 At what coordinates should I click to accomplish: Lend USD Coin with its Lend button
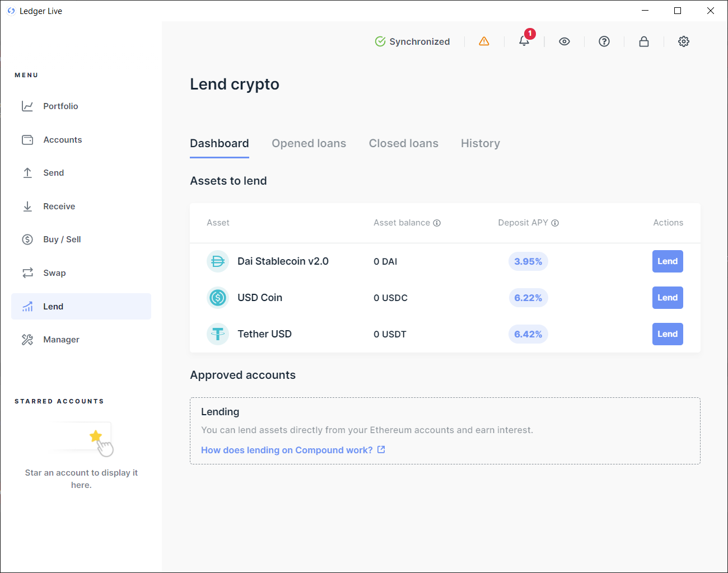coord(668,298)
